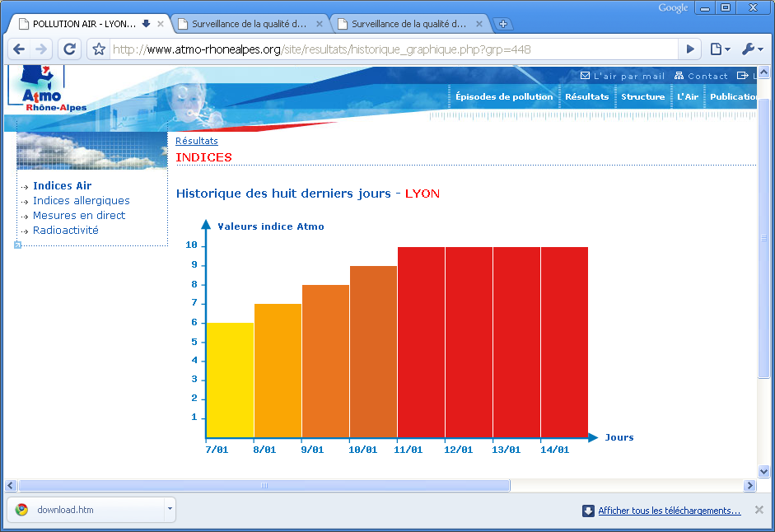The image size is (775, 532).
Task: Click the yellow 7/01 bar in the chart
Action: pos(230,380)
